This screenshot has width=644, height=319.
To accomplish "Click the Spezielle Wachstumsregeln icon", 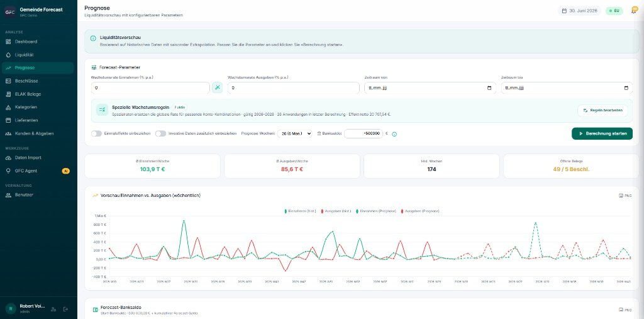I will click(x=102, y=109).
